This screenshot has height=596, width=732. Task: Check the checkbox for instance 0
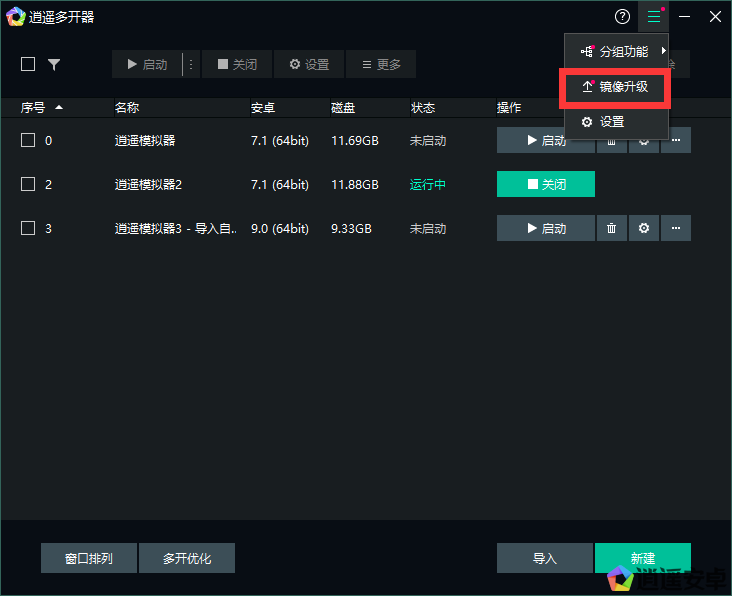pos(28,141)
